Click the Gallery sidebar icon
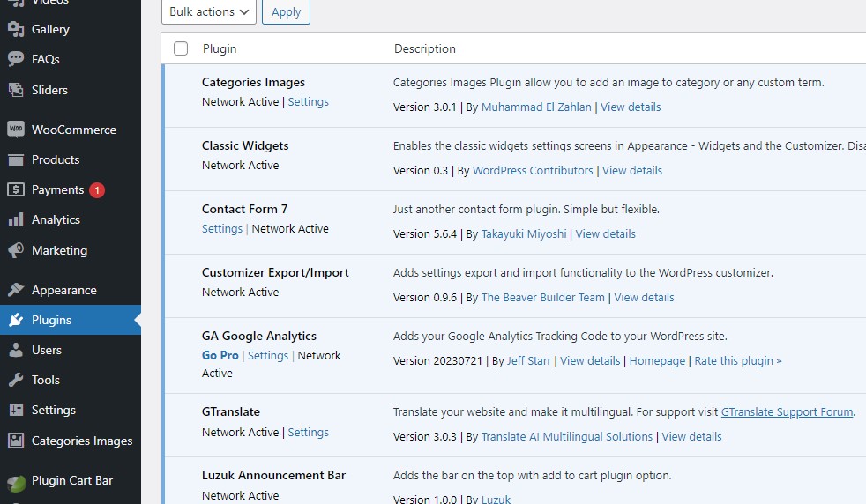 pos(16,29)
